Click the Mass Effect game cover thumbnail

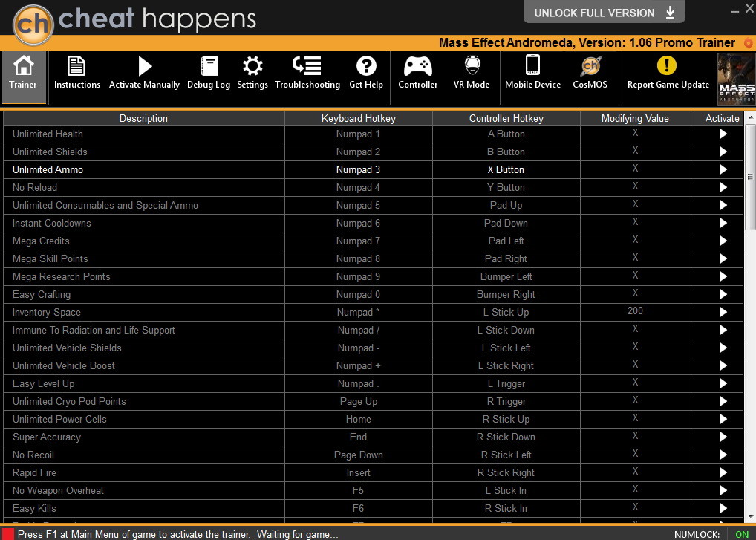tap(736, 79)
